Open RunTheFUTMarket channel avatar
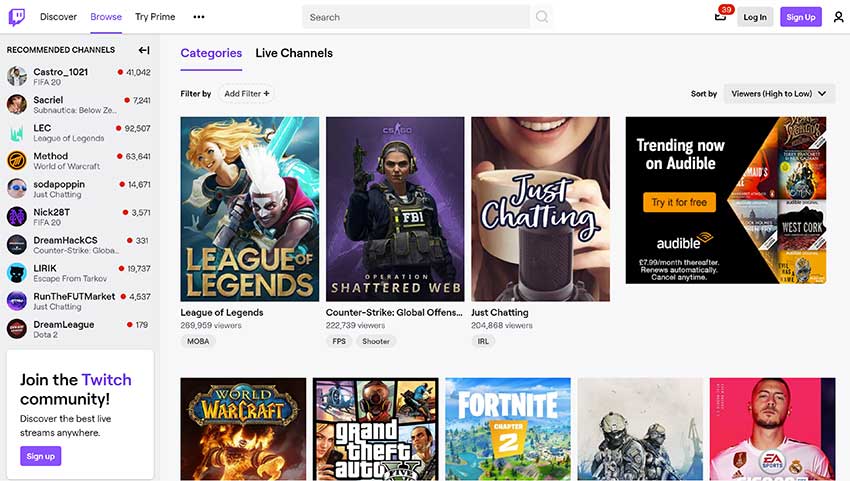 click(x=17, y=300)
